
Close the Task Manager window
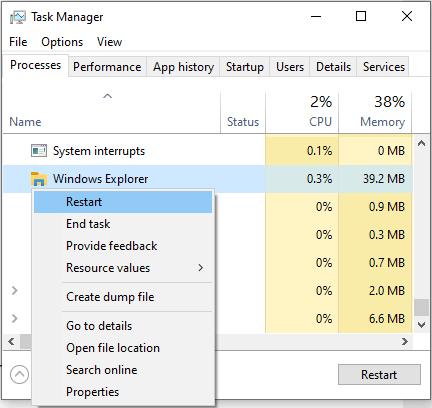tap(407, 16)
